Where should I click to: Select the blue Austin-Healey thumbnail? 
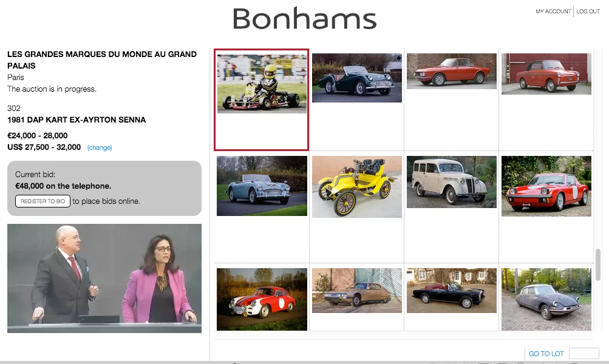[261, 186]
